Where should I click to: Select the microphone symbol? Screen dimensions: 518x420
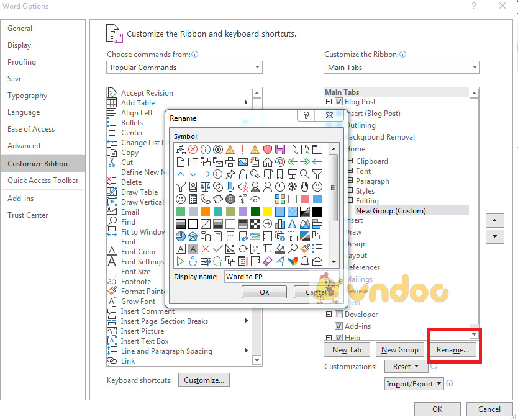[x=229, y=186]
